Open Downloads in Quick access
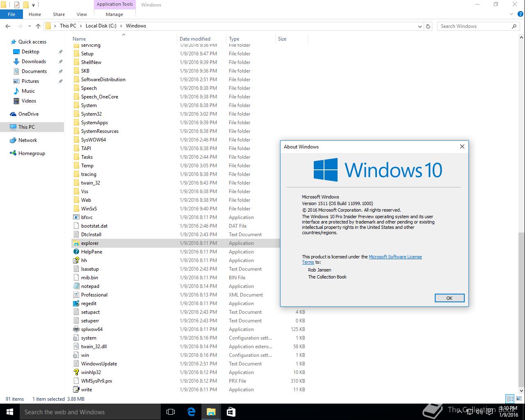This screenshot has height=420, width=525. pyautogui.click(x=34, y=62)
